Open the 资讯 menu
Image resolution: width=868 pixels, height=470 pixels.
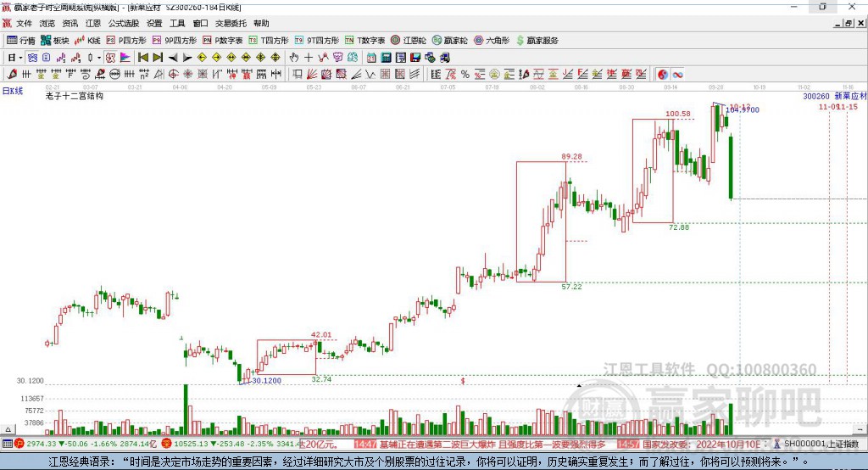[70, 23]
